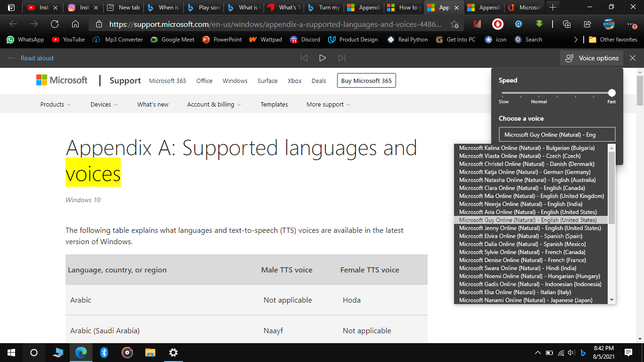Choose Microsoft Swara Hindi (India) voice
Image resolution: width=644 pixels, height=362 pixels.
[x=531, y=268]
